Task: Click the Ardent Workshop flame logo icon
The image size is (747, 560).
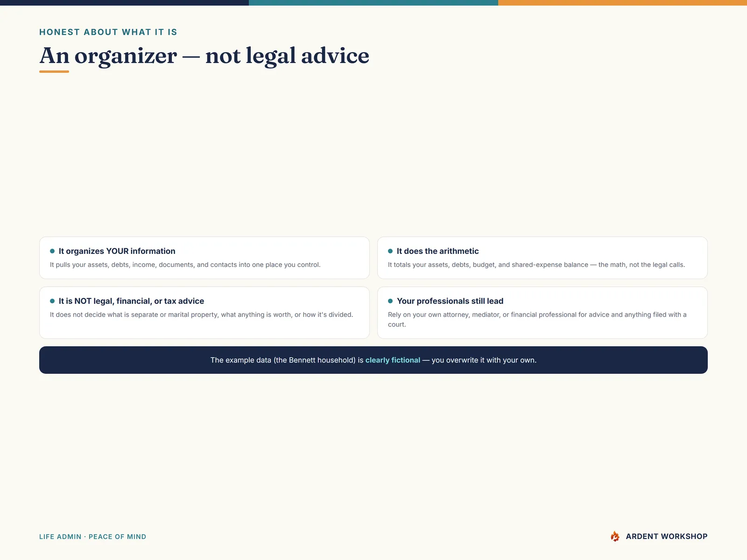Action: pos(615,536)
